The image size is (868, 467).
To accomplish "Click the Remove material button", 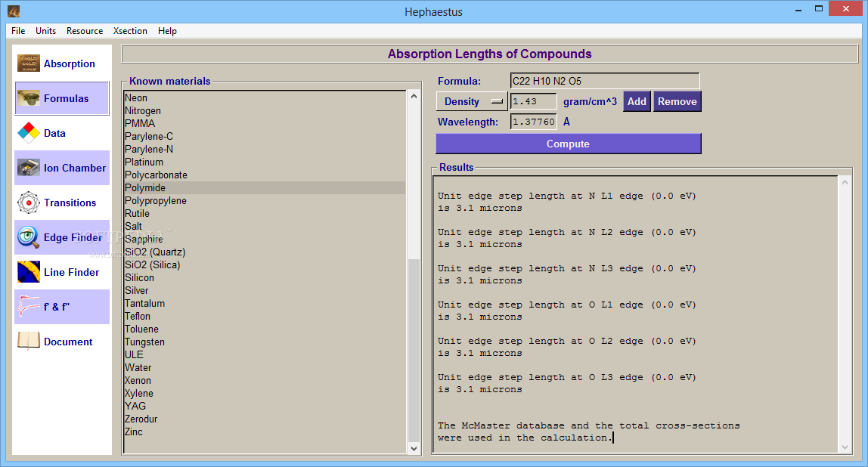I will pos(677,101).
